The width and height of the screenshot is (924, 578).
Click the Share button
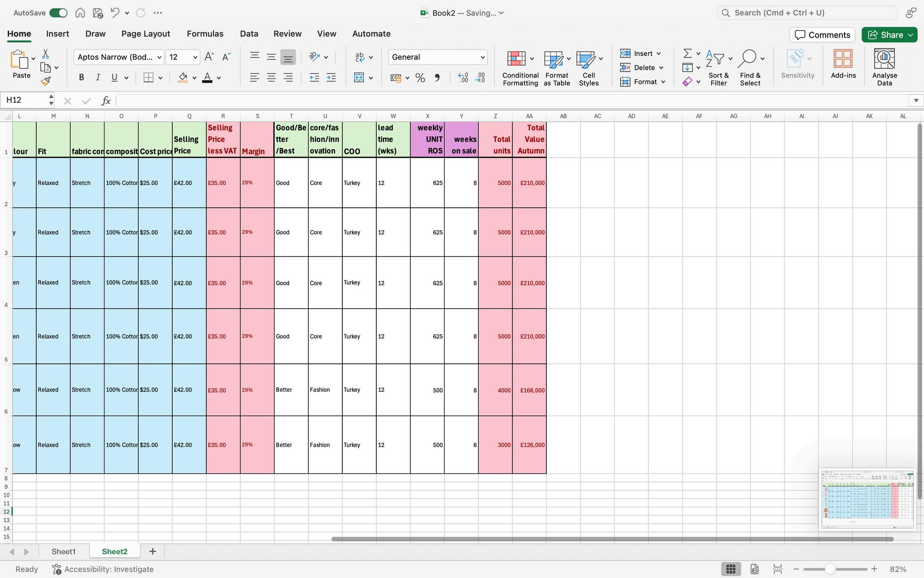[x=889, y=35]
